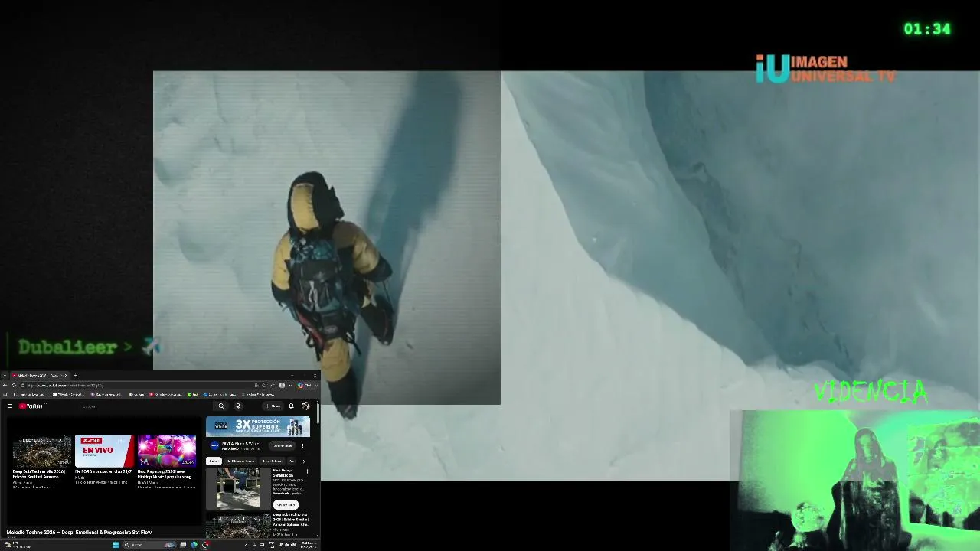Open the NIVEA ad three-dots options
The width and height of the screenshot is (980, 551).
302,445
